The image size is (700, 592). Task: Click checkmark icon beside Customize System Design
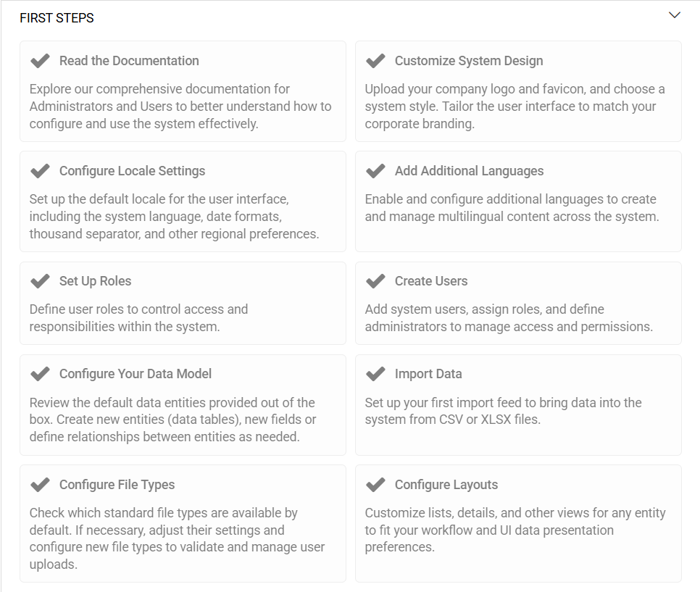click(375, 61)
